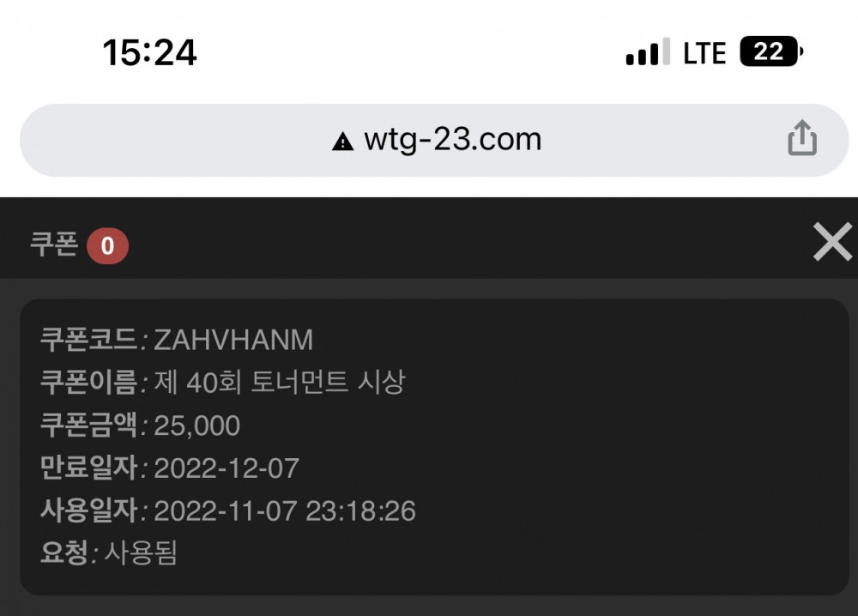Tap the 쿠폰코드 field label
The image size is (858, 616).
(89, 341)
